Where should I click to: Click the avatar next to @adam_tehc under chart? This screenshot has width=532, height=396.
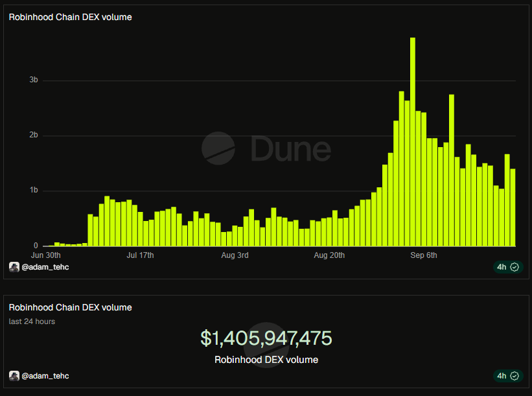pos(14,267)
